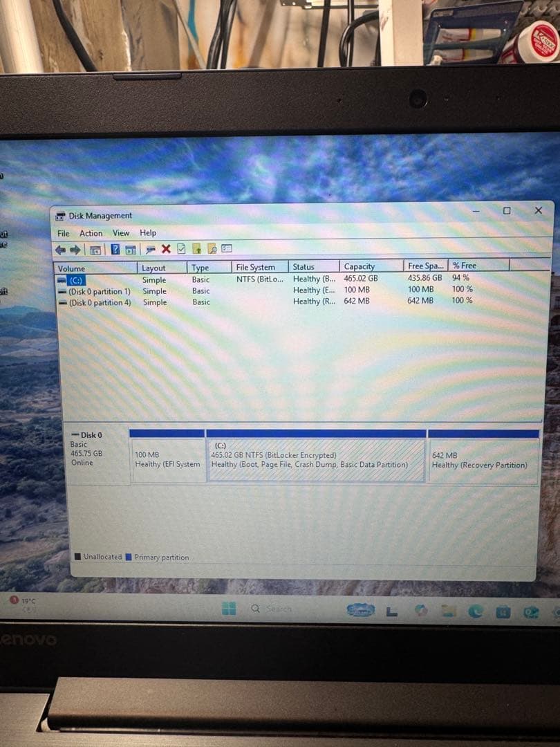The image size is (560, 747).
Task: Click the red X delete toolbar icon
Action: click(165, 248)
